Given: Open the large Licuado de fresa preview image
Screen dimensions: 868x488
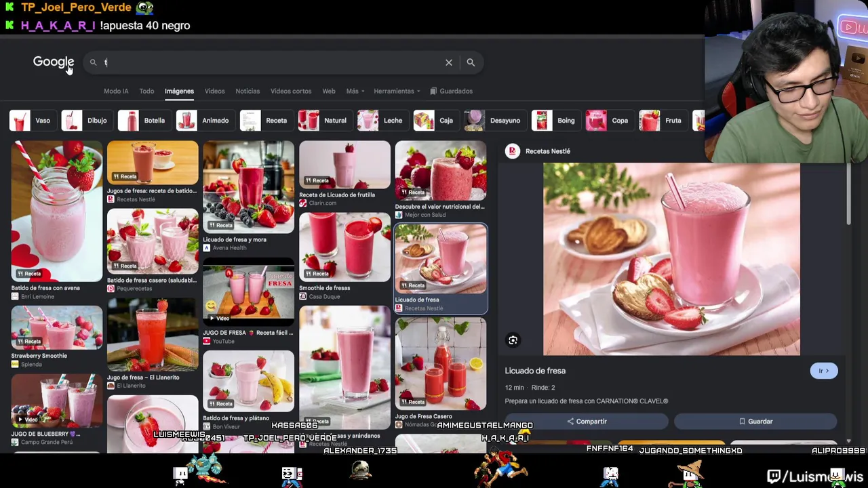Looking at the screenshot, I should coord(671,259).
